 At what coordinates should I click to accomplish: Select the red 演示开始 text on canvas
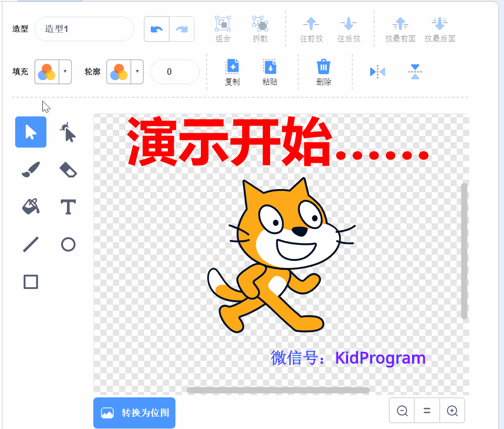click(277, 141)
